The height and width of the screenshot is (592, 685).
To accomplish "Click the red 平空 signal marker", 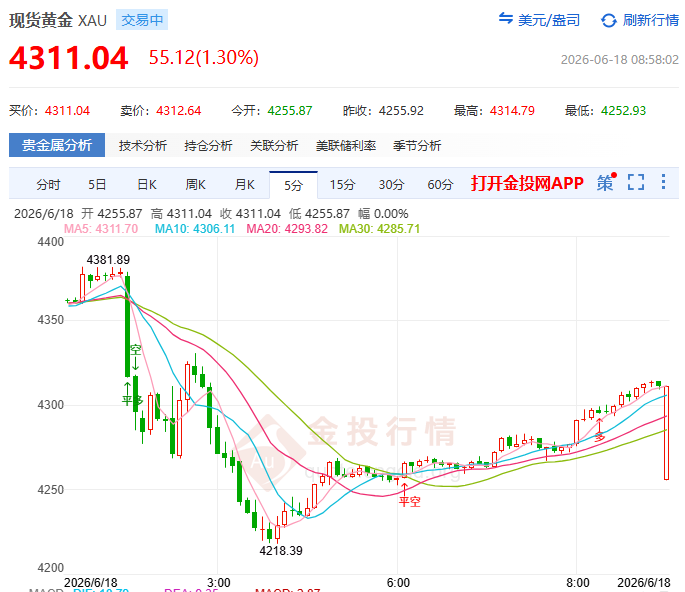I will pyautogui.click(x=409, y=501).
